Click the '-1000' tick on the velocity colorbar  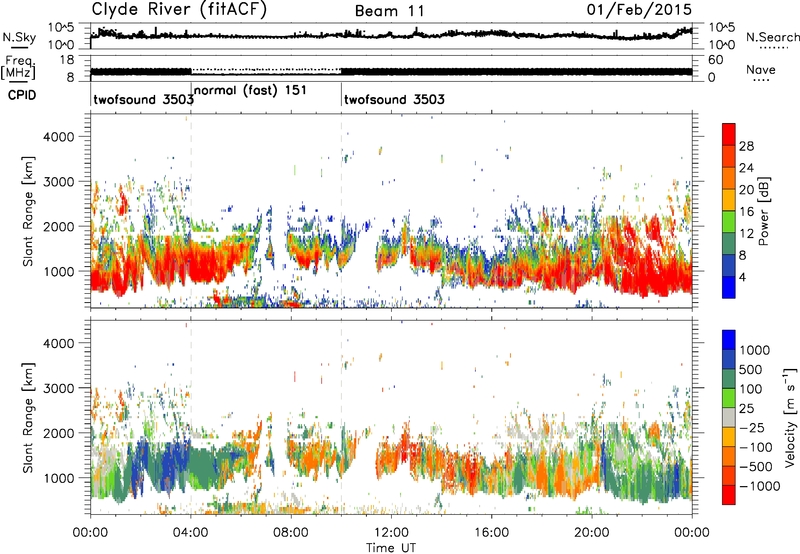coord(759,486)
